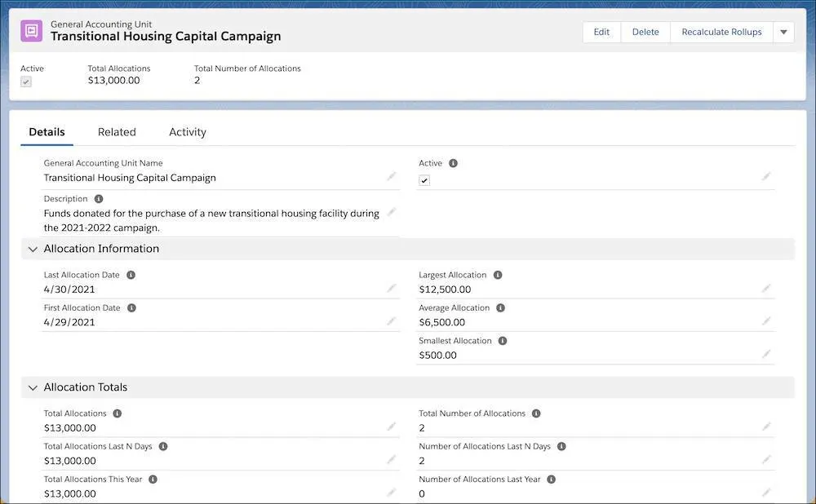Click the Recalculate Rollups button
The image size is (816, 504).
point(721,33)
